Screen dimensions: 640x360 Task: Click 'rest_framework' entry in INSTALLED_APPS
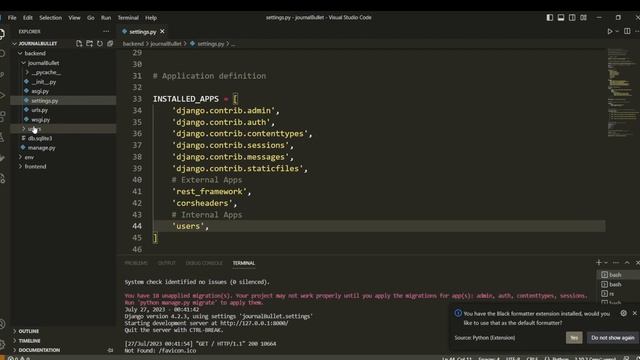pos(211,191)
